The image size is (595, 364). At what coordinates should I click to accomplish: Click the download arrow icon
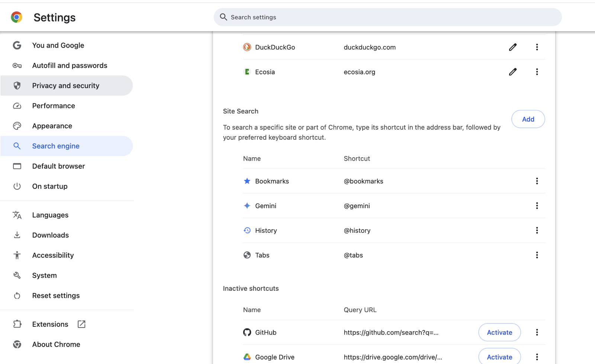point(17,235)
